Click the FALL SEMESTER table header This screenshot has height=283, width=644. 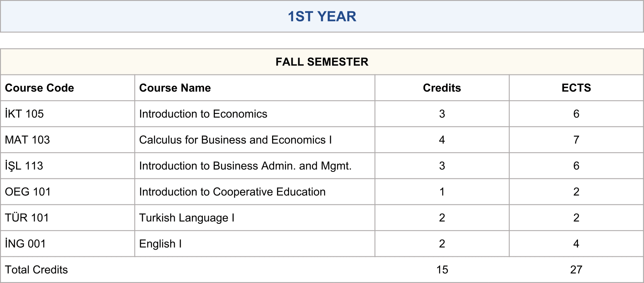(x=322, y=62)
